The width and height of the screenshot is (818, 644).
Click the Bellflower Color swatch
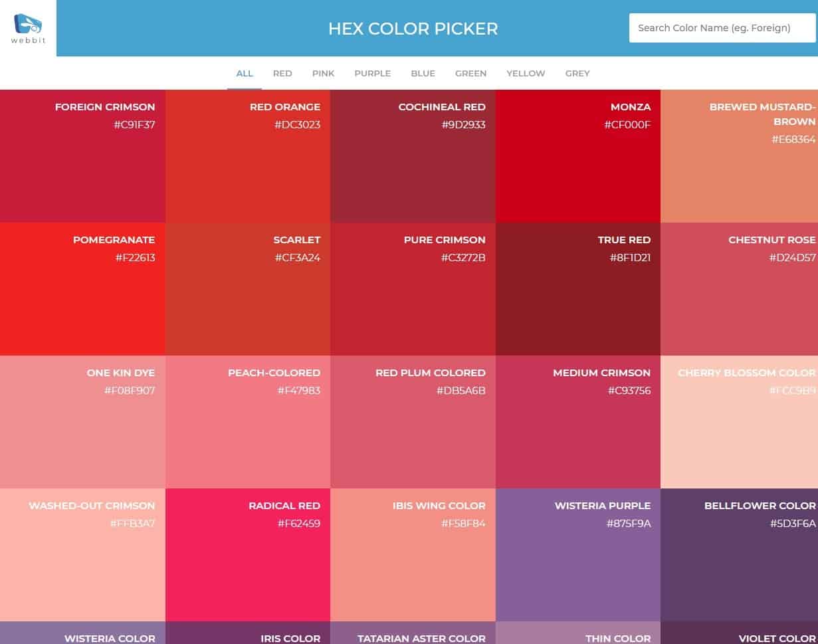(739, 555)
